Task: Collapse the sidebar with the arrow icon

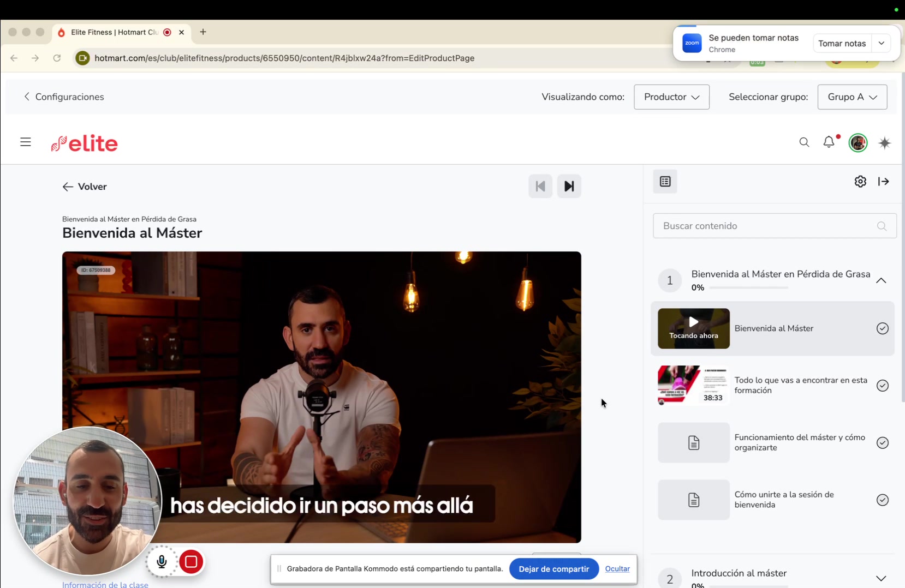Action: [x=884, y=182]
